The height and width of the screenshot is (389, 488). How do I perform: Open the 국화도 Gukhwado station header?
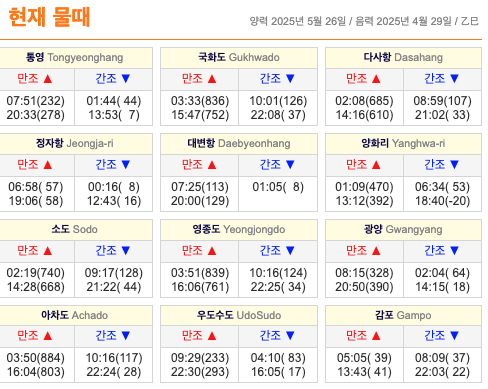click(239, 58)
